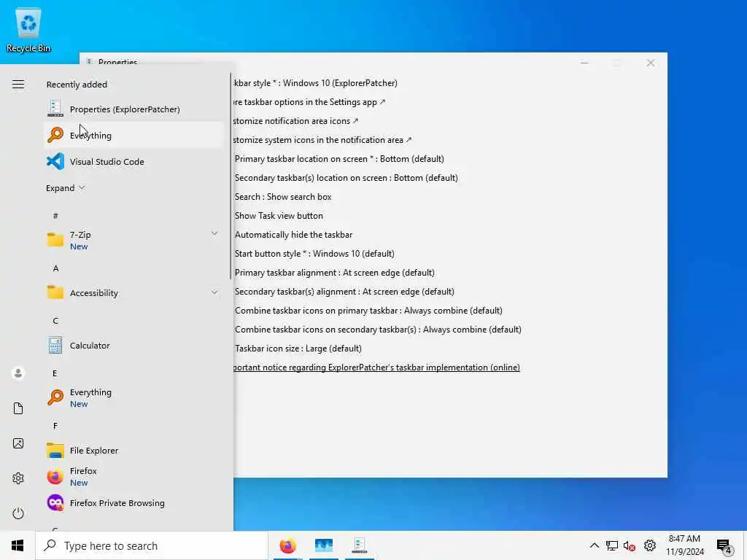Jump to the # letter section header
Viewport: 747px width, 560px height.
pos(55,216)
